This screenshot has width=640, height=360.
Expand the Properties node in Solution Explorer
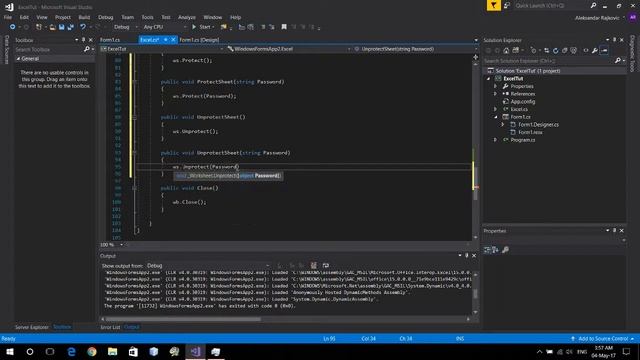496,86
